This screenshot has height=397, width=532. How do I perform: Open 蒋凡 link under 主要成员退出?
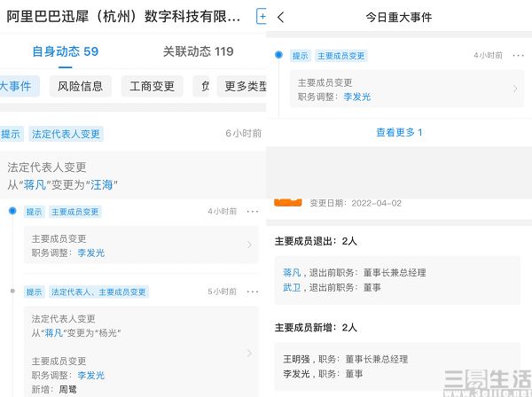(x=292, y=273)
